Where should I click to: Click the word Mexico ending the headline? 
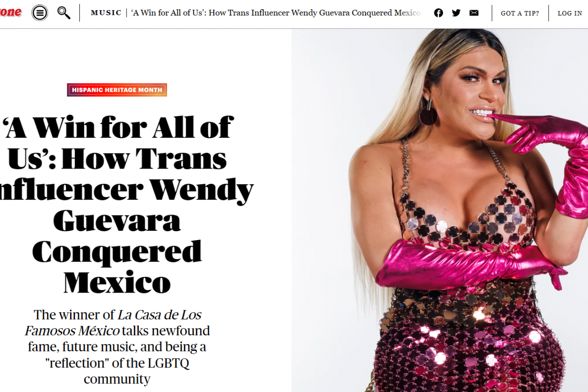pos(117,282)
